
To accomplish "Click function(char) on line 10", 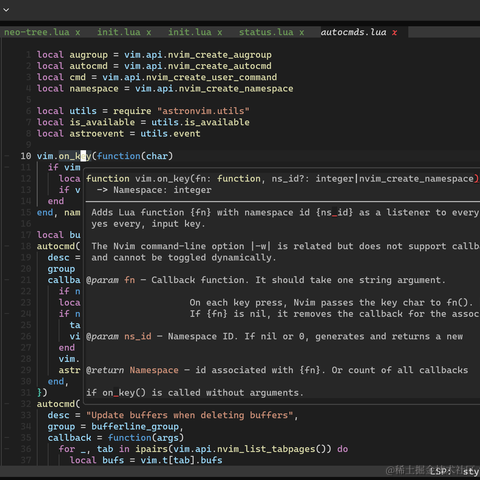I will [x=135, y=156].
